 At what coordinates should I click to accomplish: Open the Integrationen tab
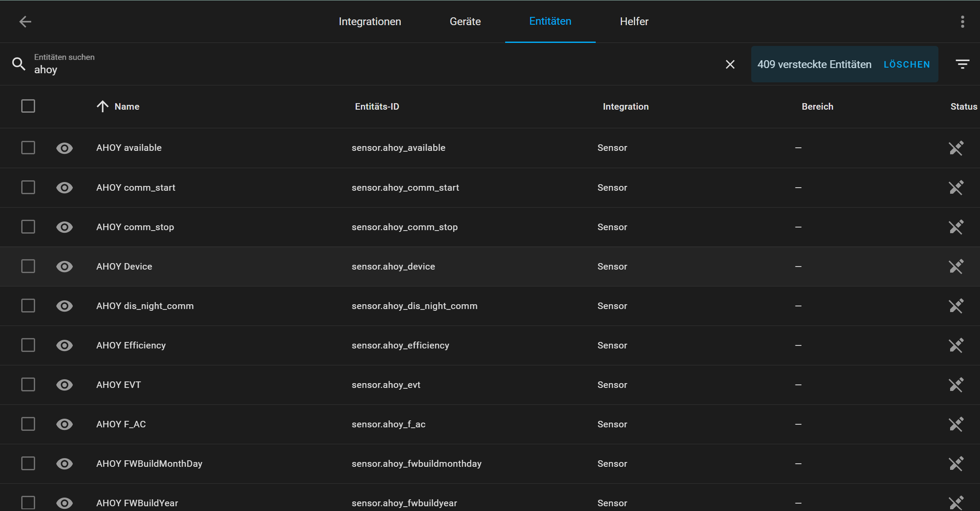tap(370, 21)
